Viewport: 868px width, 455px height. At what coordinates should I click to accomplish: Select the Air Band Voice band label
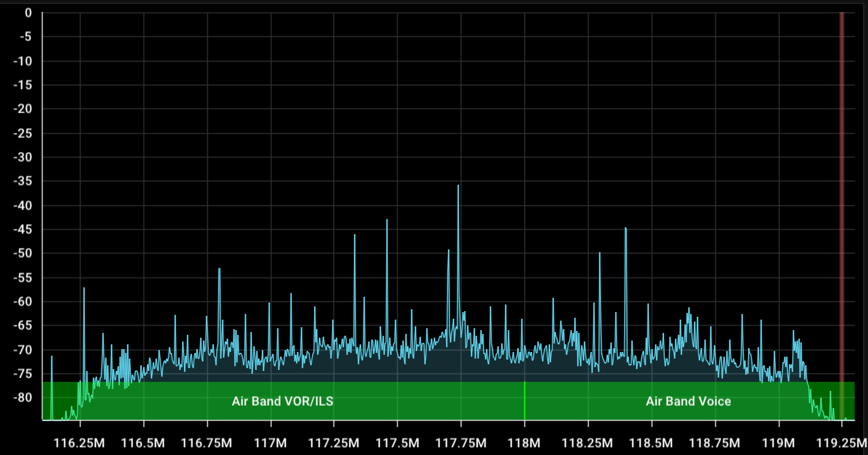(x=688, y=401)
